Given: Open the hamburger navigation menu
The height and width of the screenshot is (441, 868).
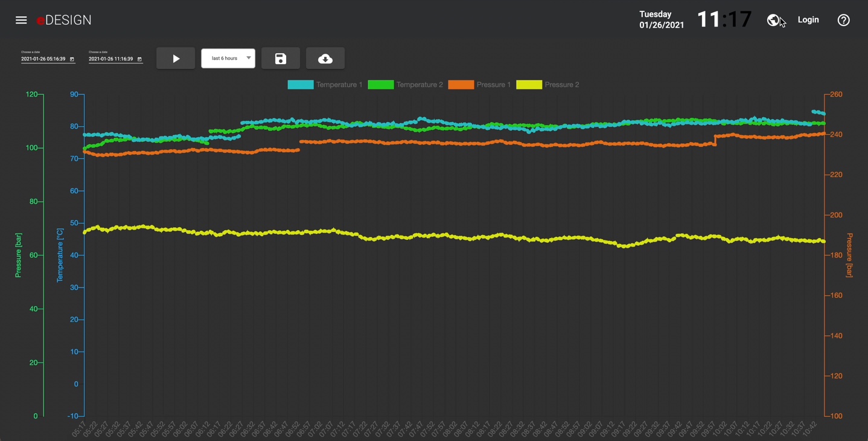Looking at the screenshot, I should [21, 20].
